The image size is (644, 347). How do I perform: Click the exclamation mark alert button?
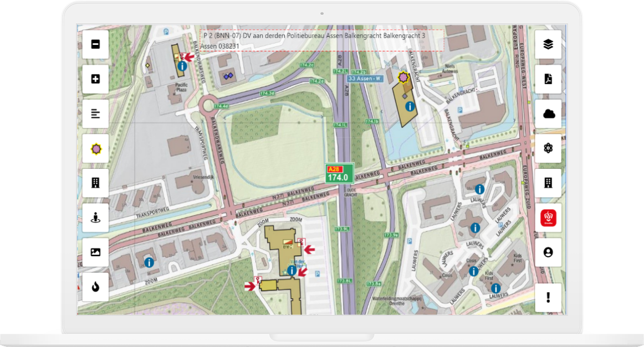[x=548, y=297]
